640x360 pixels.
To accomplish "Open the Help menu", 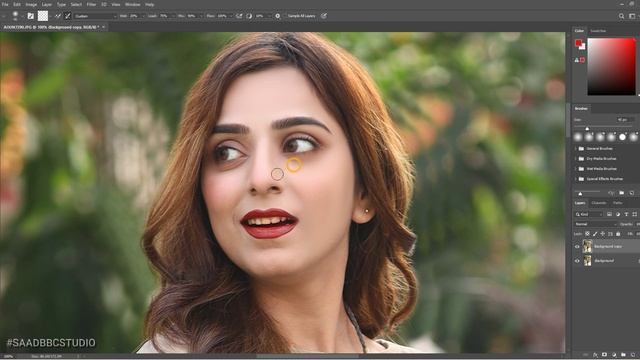I will pyautogui.click(x=150, y=4).
